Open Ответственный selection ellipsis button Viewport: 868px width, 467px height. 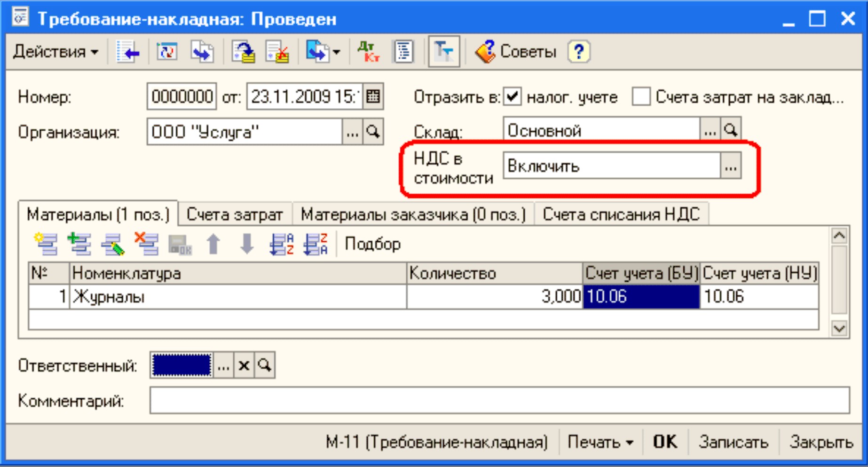pyautogui.click(x=224, y=365)
